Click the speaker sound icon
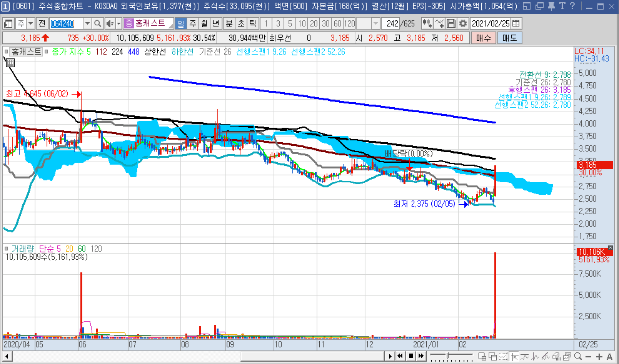Screen dimensions: 619x364 (110, 24)
